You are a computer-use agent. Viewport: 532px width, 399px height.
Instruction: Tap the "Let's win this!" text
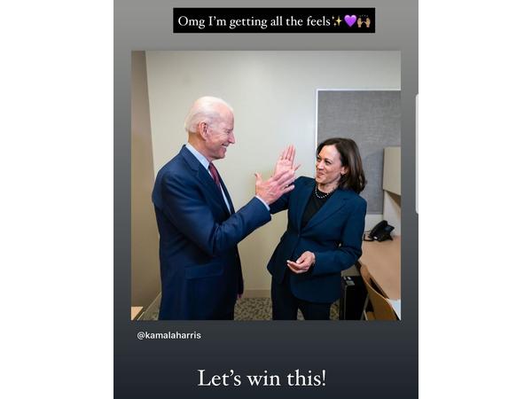click(262, 378)
